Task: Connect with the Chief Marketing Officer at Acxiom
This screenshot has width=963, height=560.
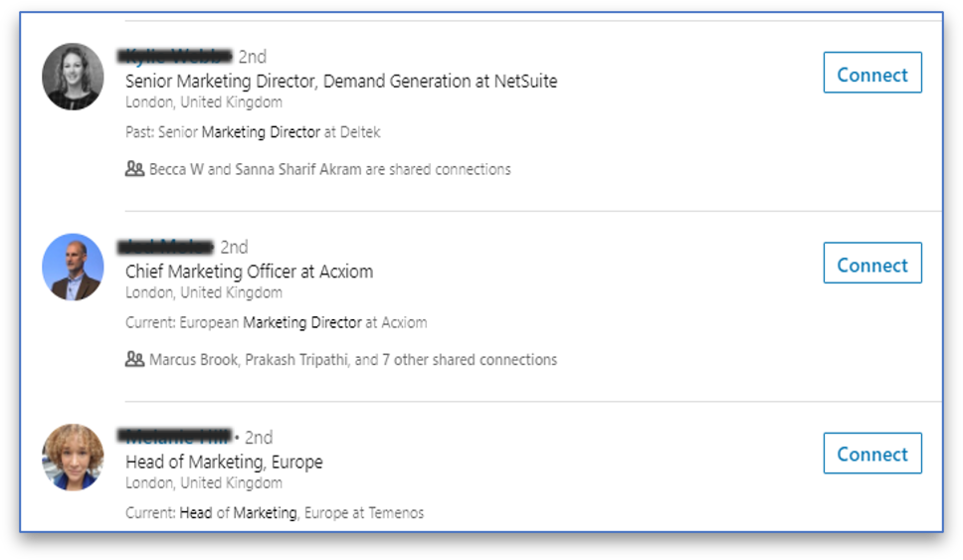Action: click(x=871, y=265)
